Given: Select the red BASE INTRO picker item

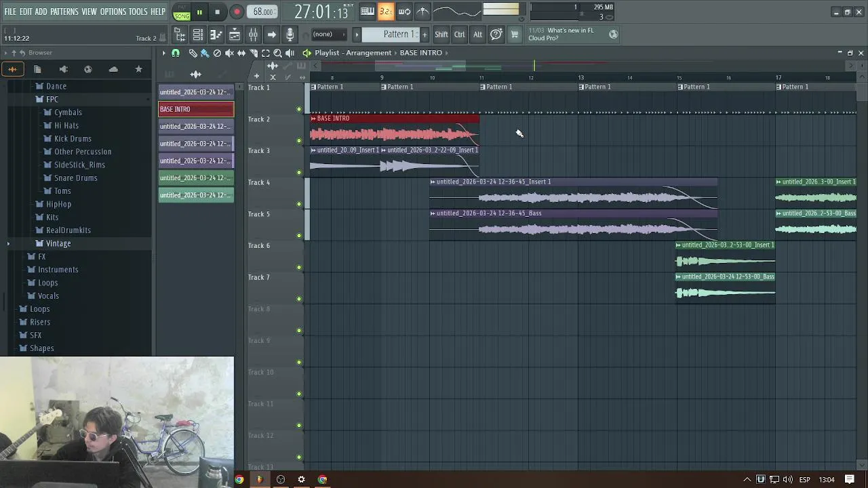Looking at the screenshot, I should click(x=196, y=109).
